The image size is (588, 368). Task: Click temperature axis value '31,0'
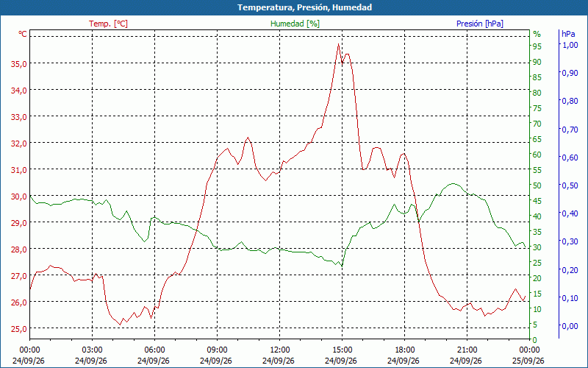(x=19, y=170)
